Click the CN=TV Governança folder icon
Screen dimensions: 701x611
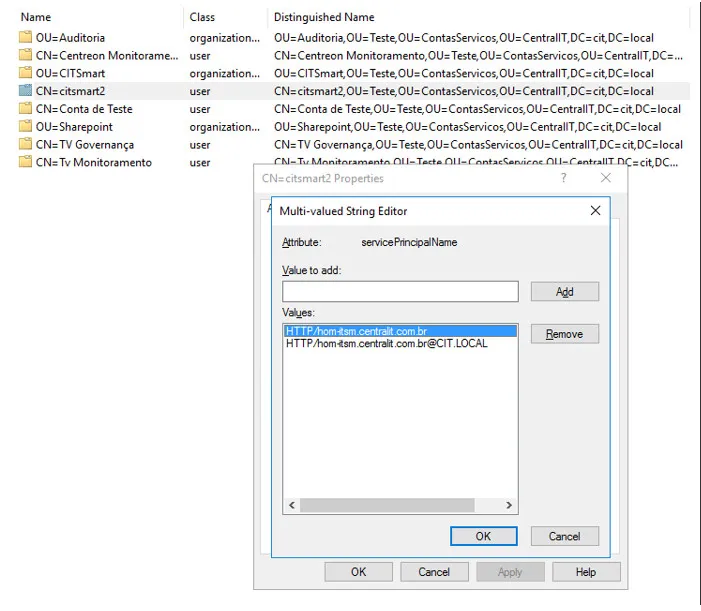[x=25, y=144]
